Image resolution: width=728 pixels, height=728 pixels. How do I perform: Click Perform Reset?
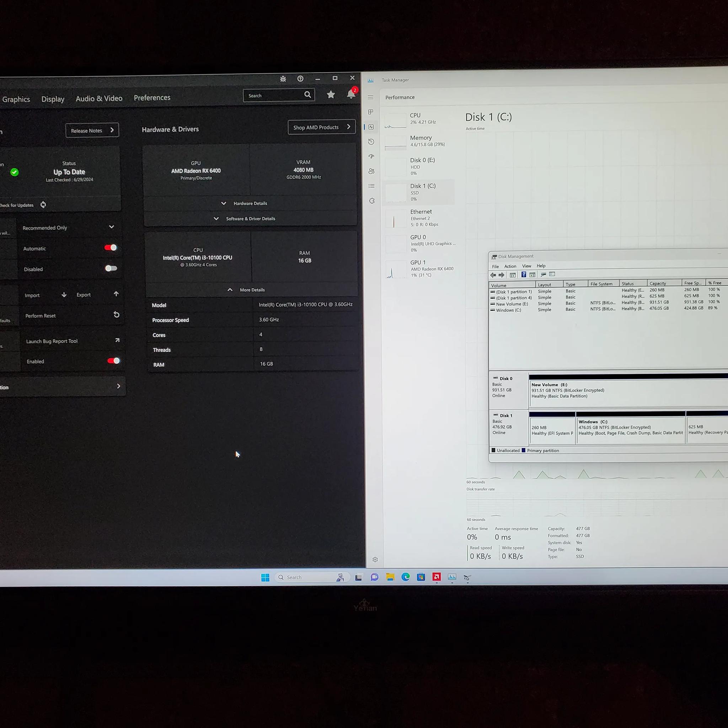coord(40,316)
